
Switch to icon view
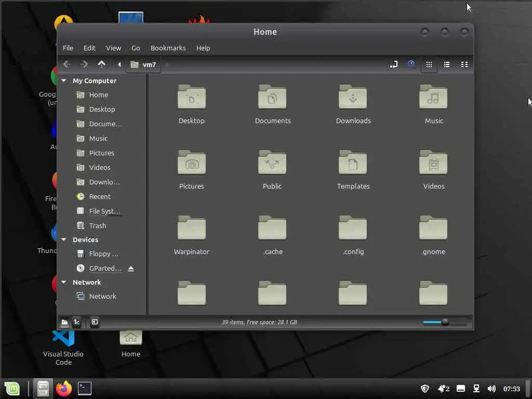(x=429, y=64)
